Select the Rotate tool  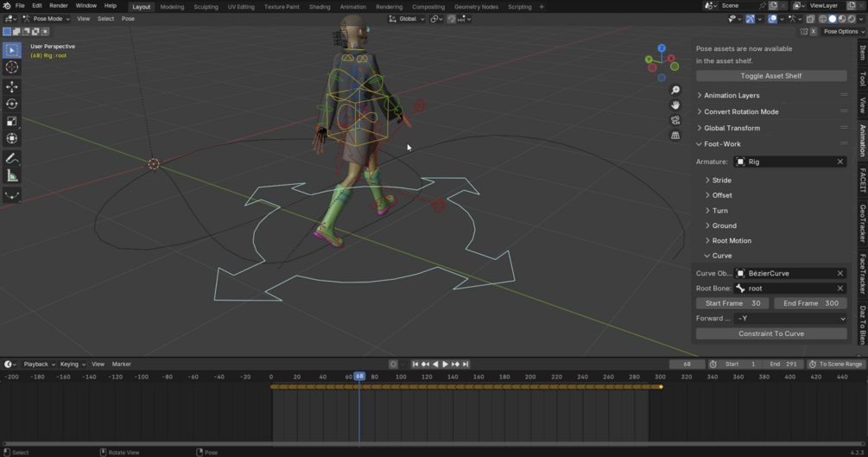pyautogui.click(x=11, y=105)
